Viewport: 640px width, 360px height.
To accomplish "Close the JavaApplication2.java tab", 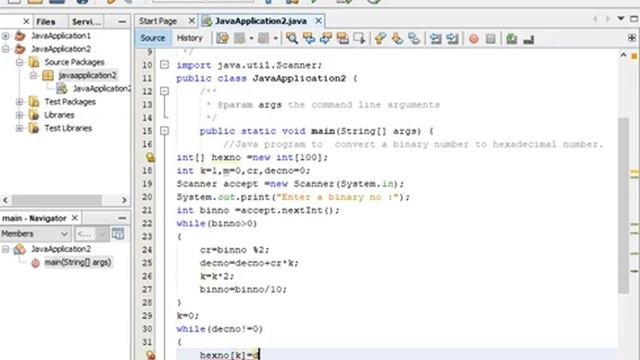I will [x=318, y=20].
